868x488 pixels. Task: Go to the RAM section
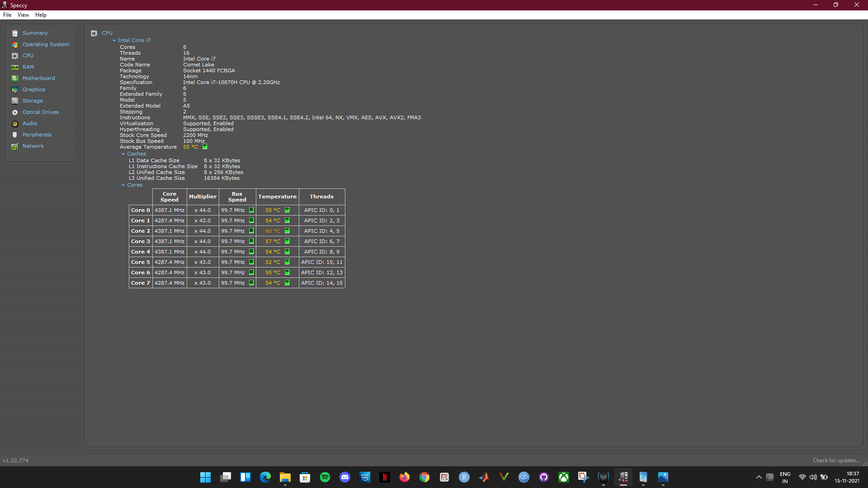tap(28, 67)
